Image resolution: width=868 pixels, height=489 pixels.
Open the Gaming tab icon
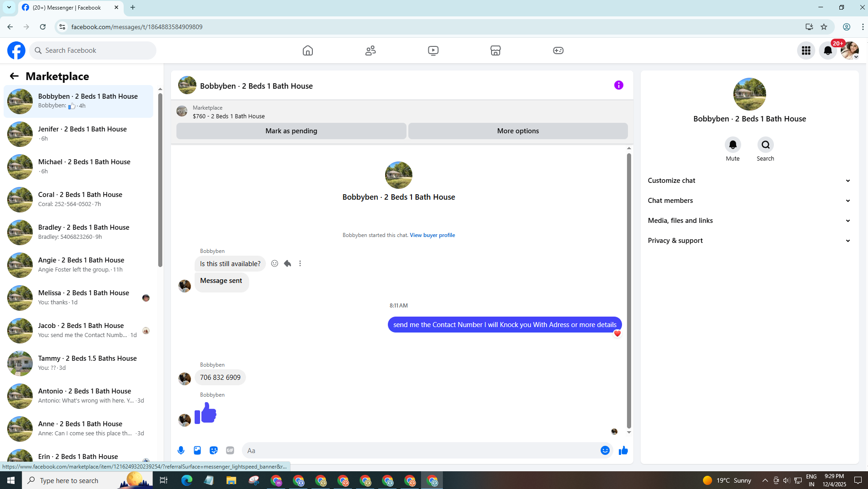[558, 50]
